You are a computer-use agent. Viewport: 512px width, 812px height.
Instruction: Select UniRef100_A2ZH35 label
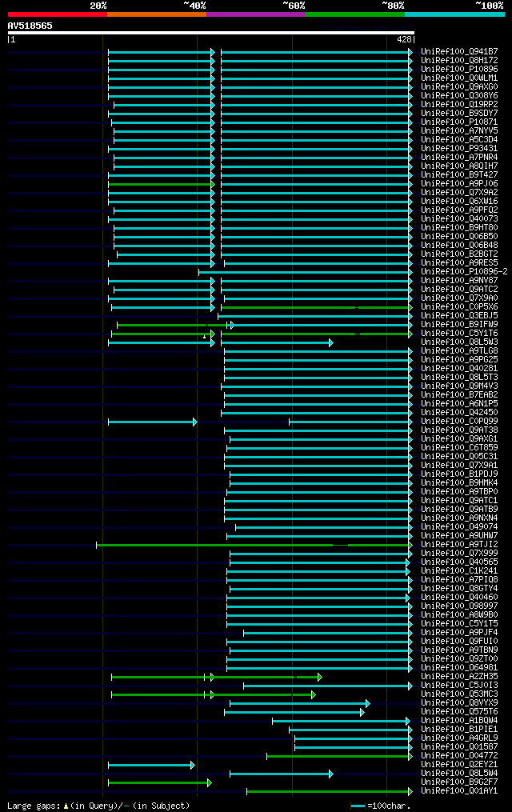click(x=459, y=677)
